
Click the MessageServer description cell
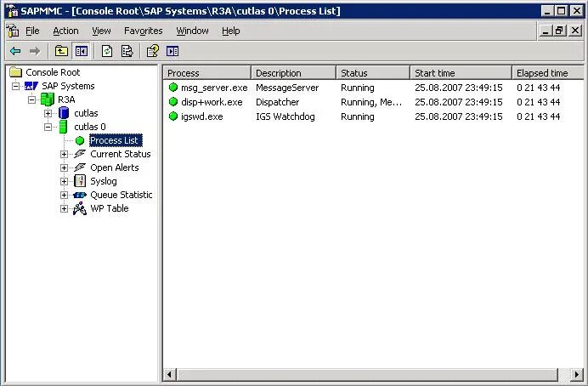[287, 88]
